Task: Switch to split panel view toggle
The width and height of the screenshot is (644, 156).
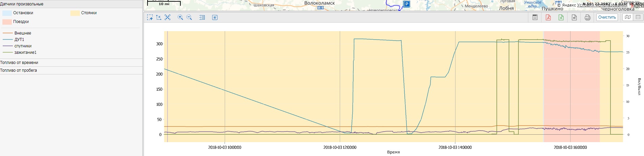Action: point(638,17)
